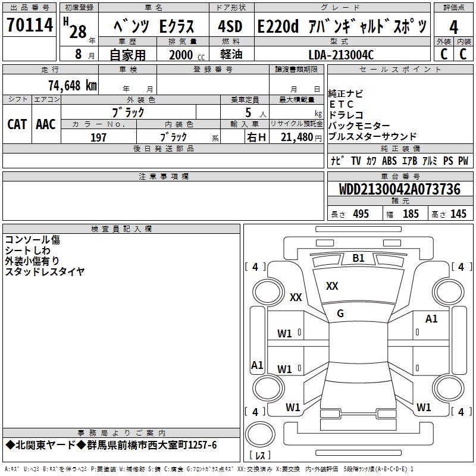Click the model code LDA-213004C
476x476 pixels.
coord(341,55)
